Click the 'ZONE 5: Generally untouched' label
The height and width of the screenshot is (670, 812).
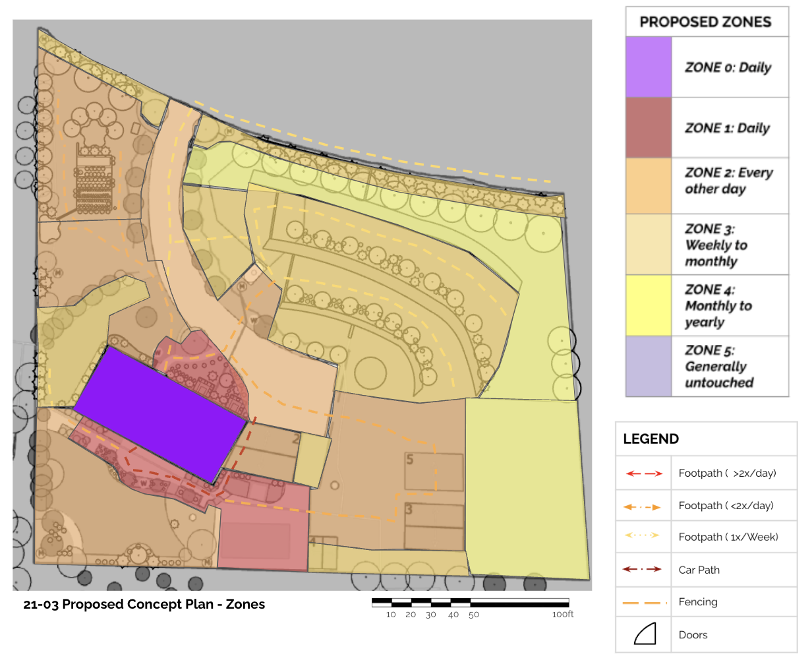click(718, 367)
